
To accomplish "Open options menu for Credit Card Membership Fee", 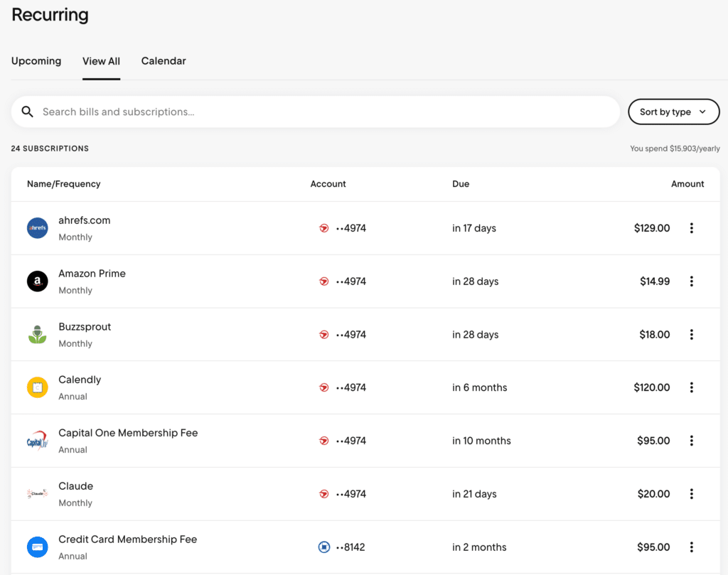I will click(691, 547).
